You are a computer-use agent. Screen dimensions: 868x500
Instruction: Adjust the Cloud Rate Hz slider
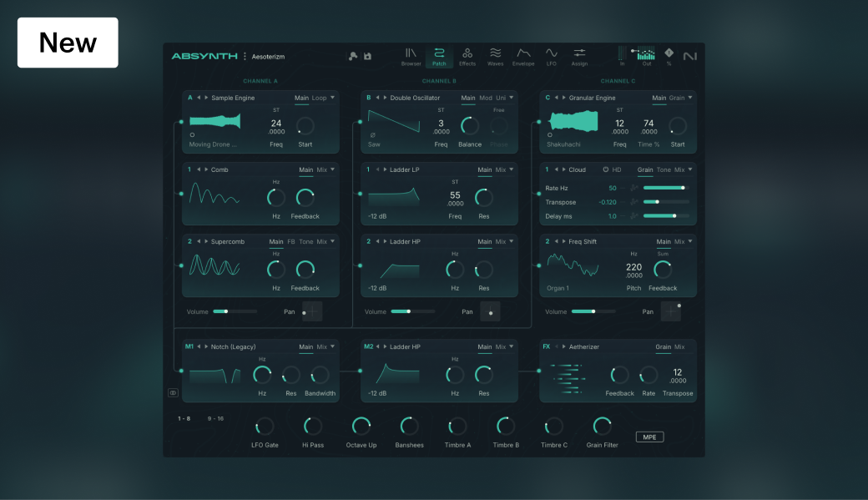666,188
